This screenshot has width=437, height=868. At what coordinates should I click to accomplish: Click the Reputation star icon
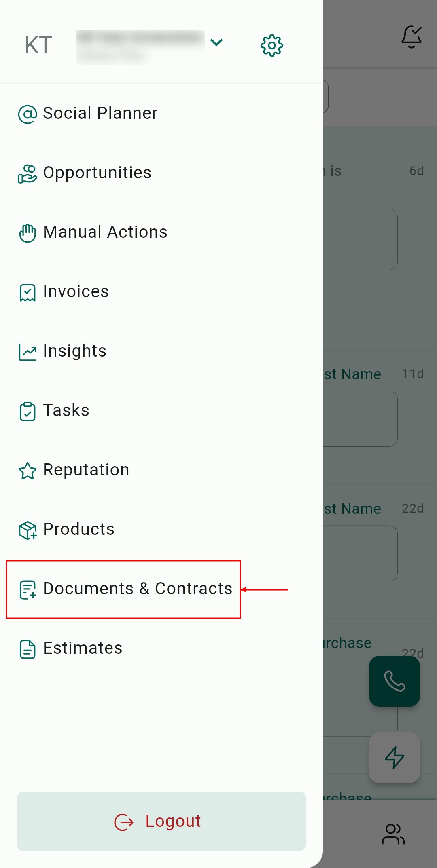(x=28, y=471)
